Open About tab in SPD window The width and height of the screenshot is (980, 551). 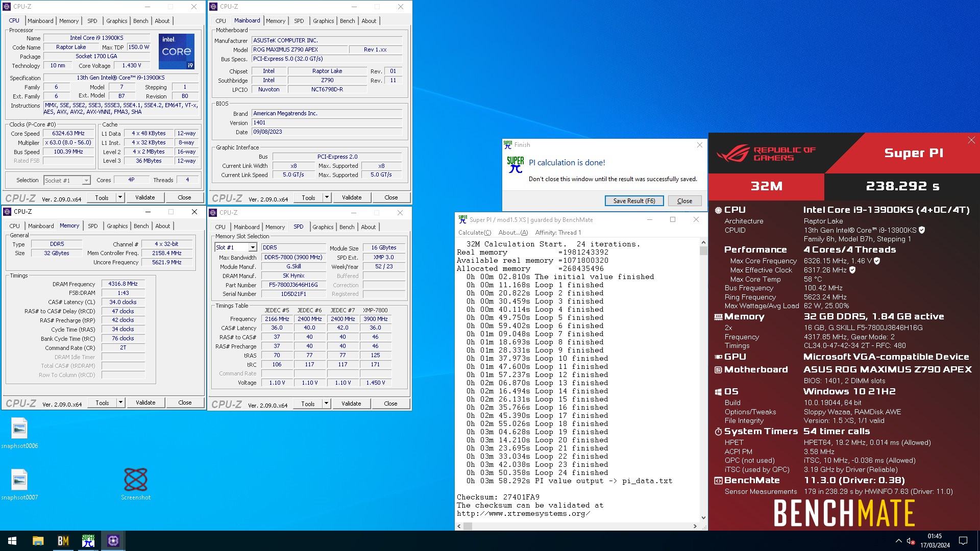pyautogui.click(x=369, y=227)
